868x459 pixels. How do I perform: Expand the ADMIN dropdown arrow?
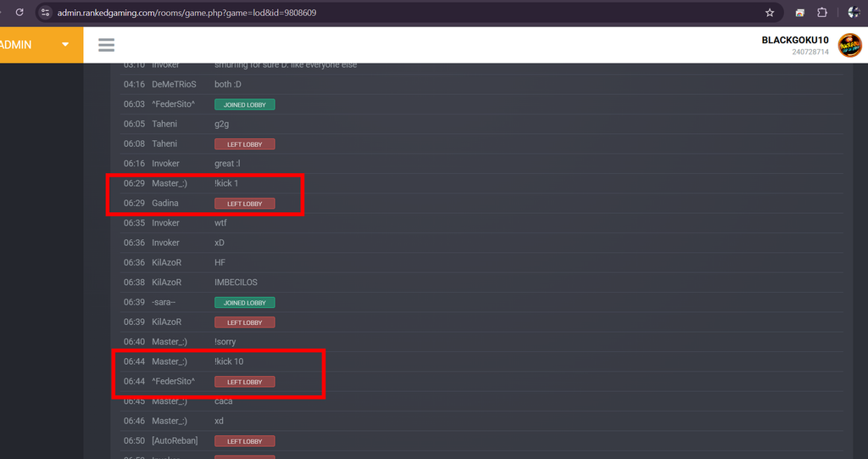coord(65,44)
